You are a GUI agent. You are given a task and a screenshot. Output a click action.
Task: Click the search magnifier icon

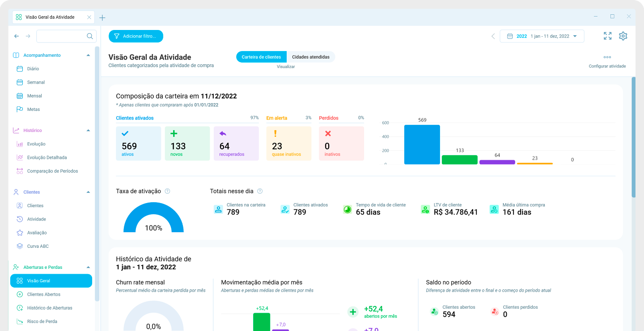pos(90,36)
